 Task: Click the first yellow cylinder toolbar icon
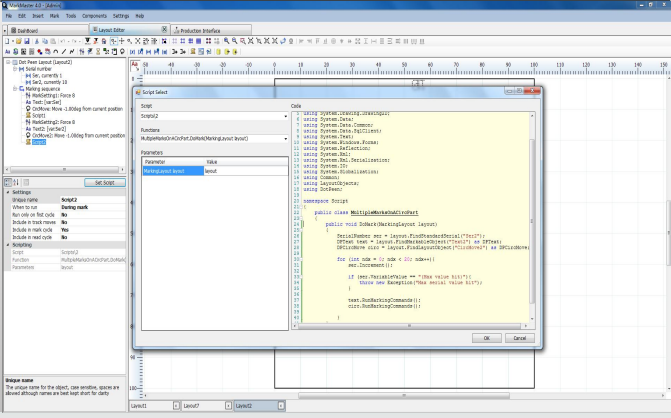218,51
